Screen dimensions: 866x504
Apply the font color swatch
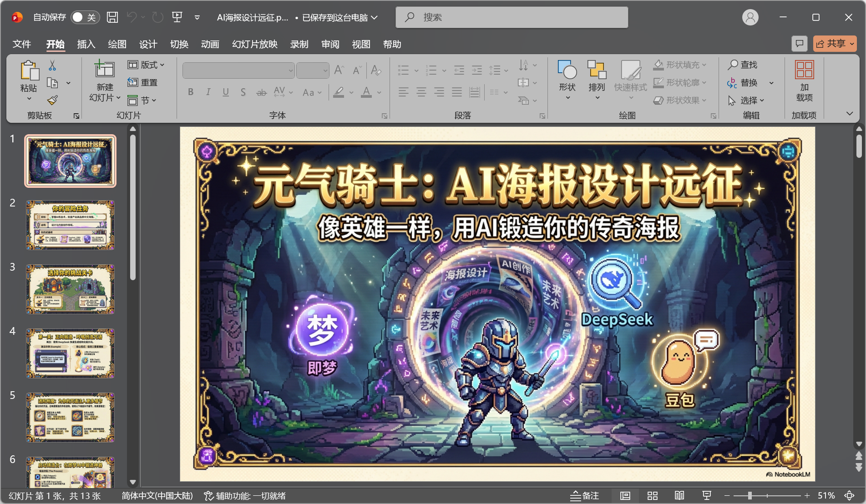click(x=366, y=92)
